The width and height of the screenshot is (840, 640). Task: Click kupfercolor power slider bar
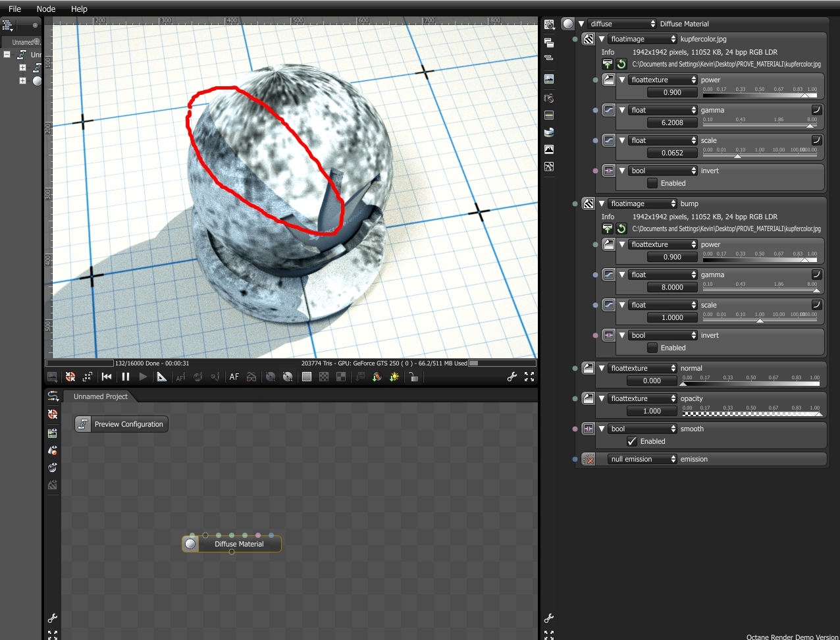[760, 94]
